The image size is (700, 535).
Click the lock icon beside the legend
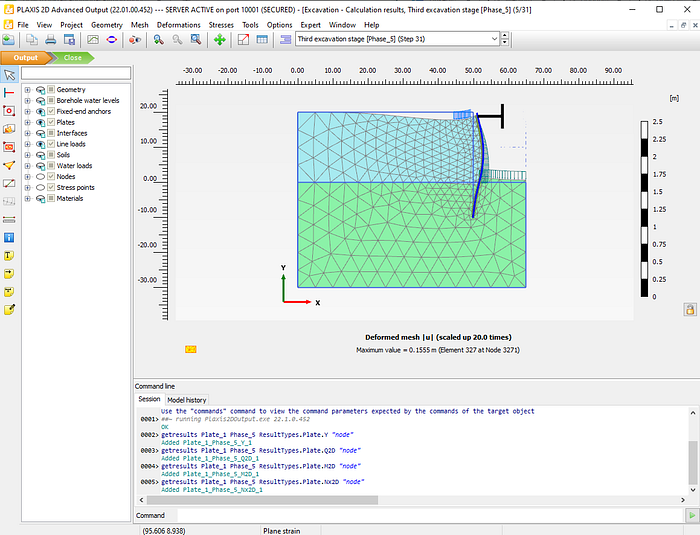click(x=690, y=309)
